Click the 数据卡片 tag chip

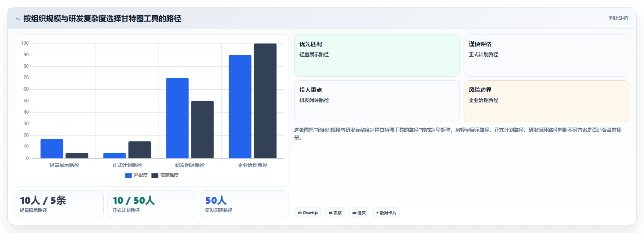pos(386,213)
